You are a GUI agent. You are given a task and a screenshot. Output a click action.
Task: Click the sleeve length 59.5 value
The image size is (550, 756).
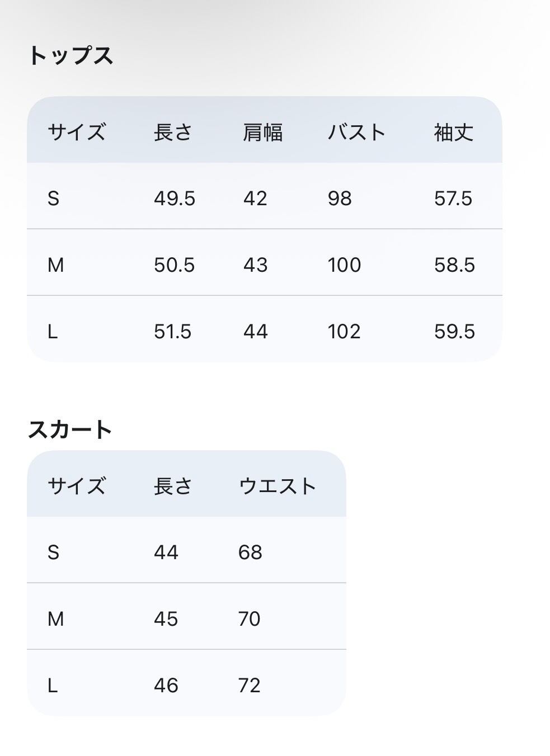454,332
